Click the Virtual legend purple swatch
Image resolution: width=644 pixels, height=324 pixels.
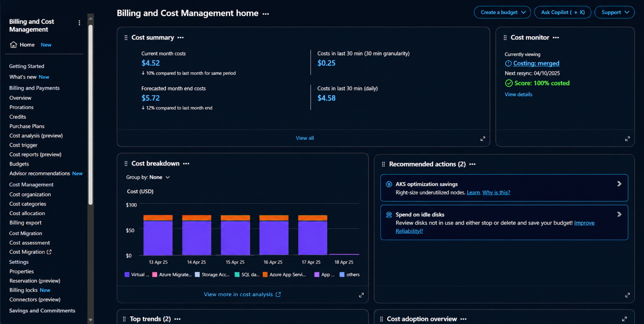click(x=127, y=275)
